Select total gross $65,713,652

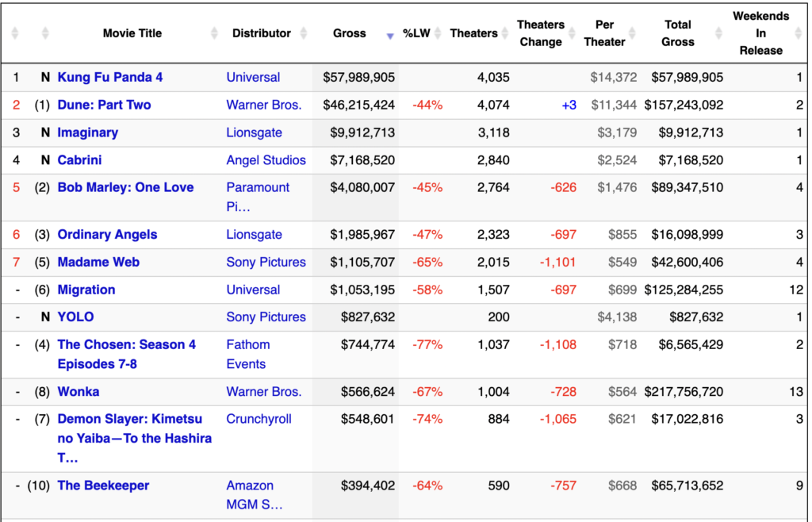[x=688, y=486]
